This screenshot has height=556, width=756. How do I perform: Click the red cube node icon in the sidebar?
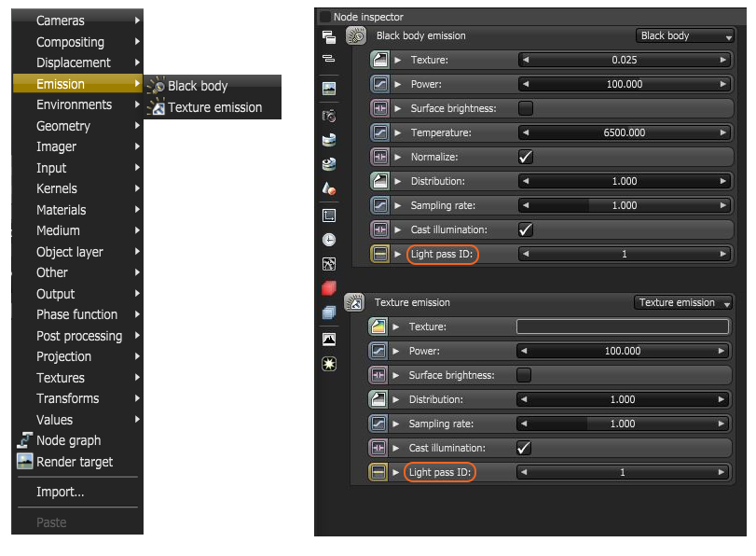pyautogui.click(x=328, y=289)
